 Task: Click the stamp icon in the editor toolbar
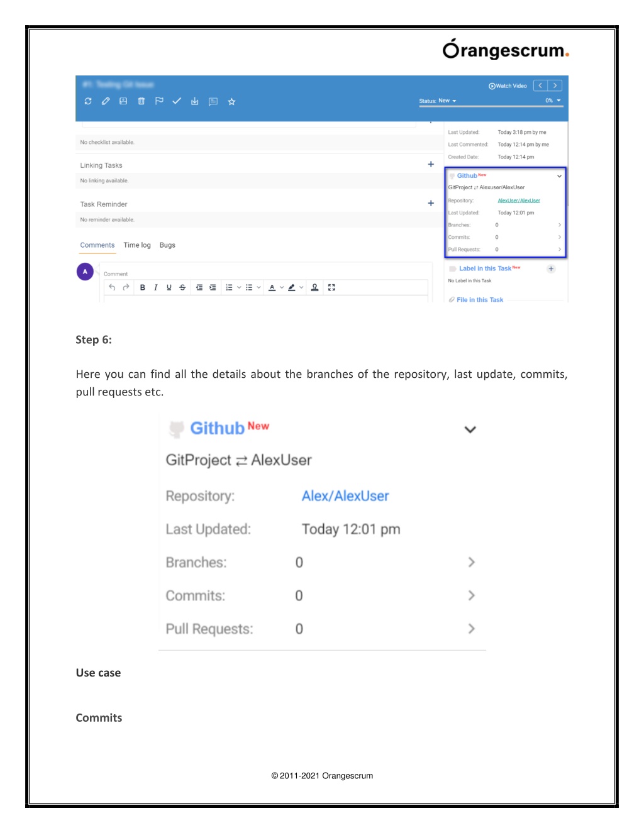[314, 287]
